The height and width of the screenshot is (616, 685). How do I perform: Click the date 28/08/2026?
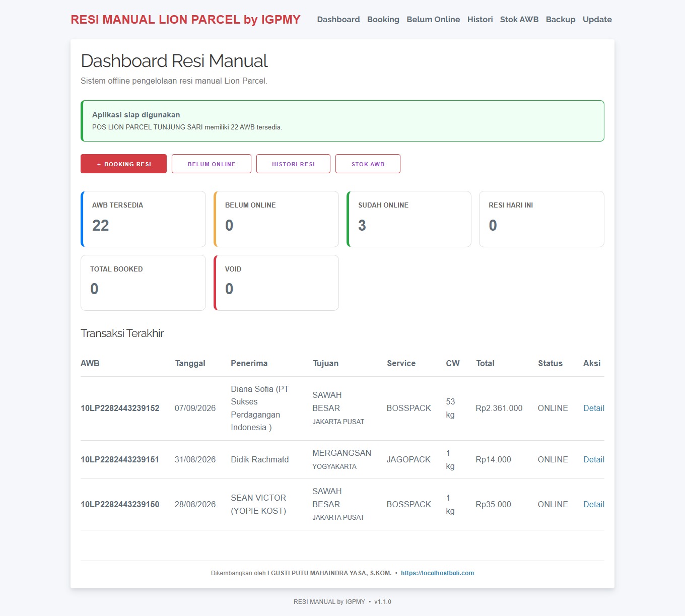coord(195,504)
